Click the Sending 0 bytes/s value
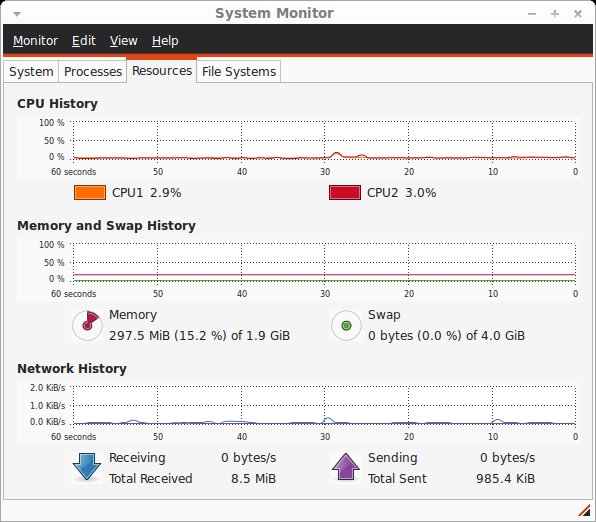The image size is (596, 522). pyautogui.click(x=507, y=458)
